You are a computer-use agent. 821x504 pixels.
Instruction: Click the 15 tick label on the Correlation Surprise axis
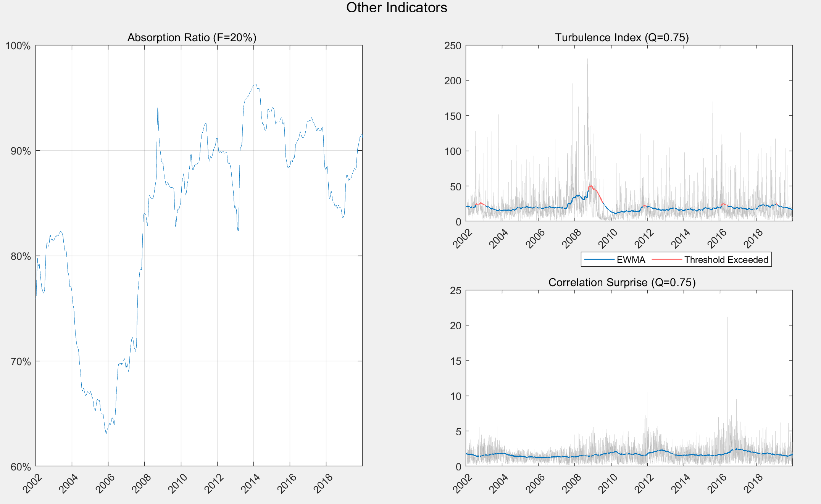click(456, 361)
